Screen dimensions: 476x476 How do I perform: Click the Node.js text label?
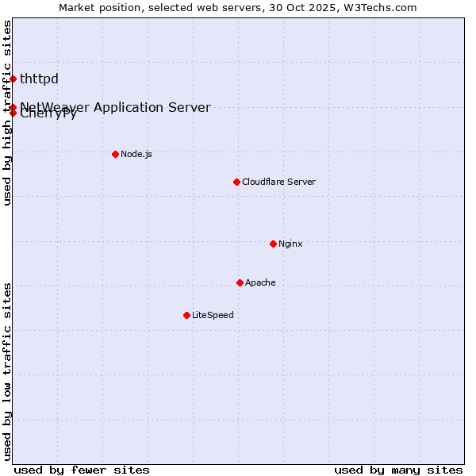coord(136,154)
